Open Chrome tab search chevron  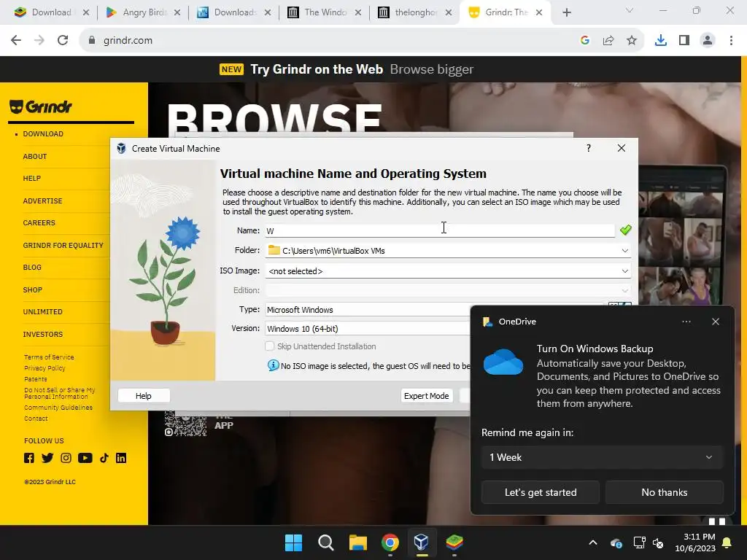(x=630, y=10)
